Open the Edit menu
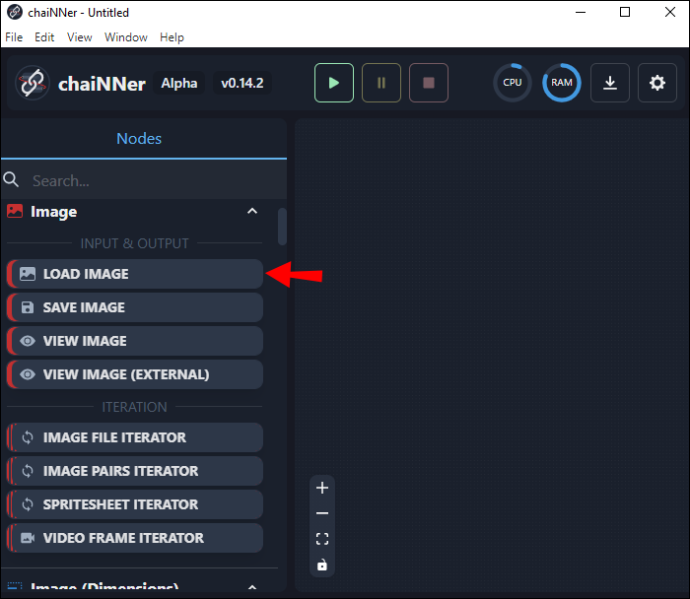This screenshot has width=690, height=599. pyautogui.click(x=44, y=37)
